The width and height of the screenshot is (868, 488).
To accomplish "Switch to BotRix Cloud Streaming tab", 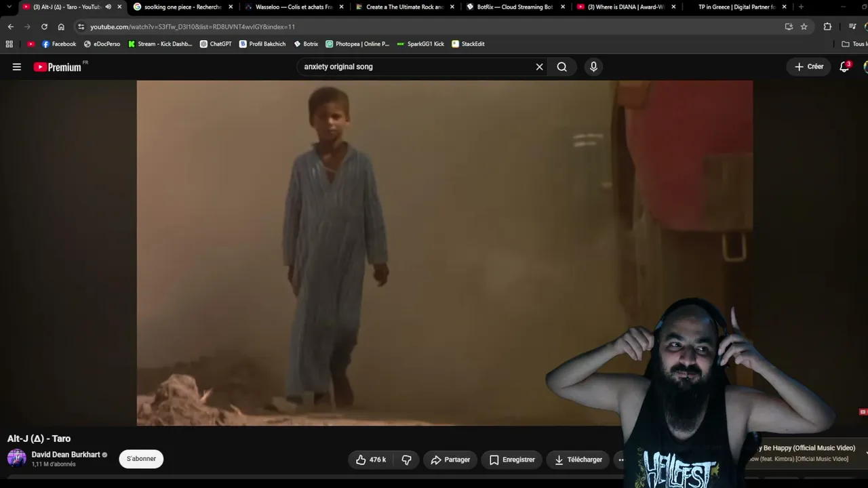I will click(515, 7).
